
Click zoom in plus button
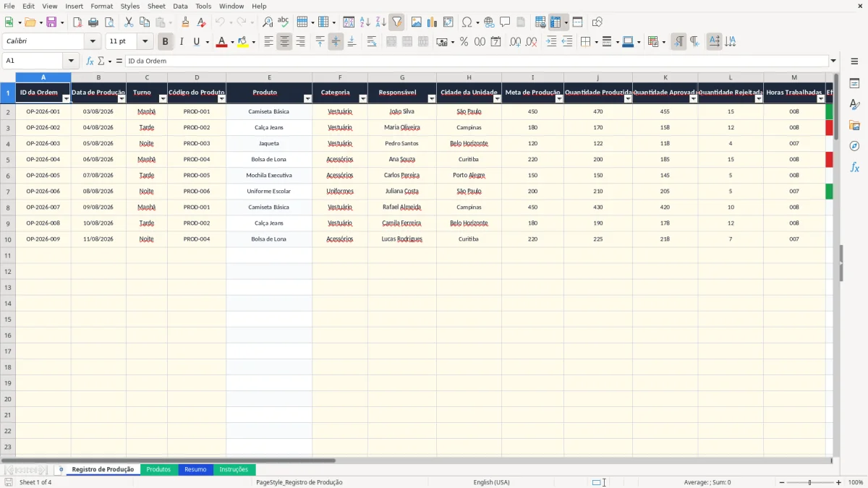[839, 482]
